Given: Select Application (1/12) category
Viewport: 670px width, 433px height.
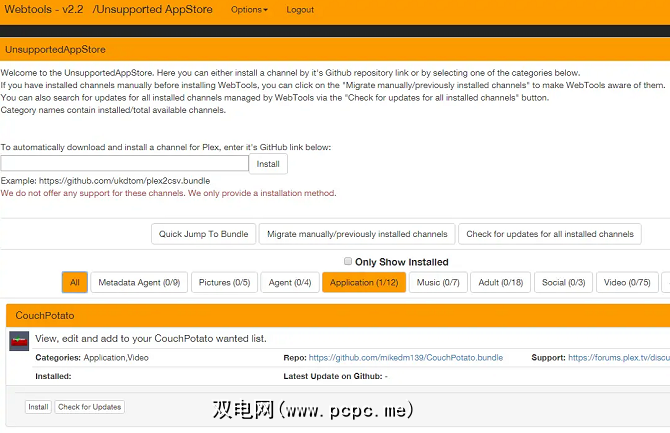Looking at the screenshot, I should tap(364, 283).
